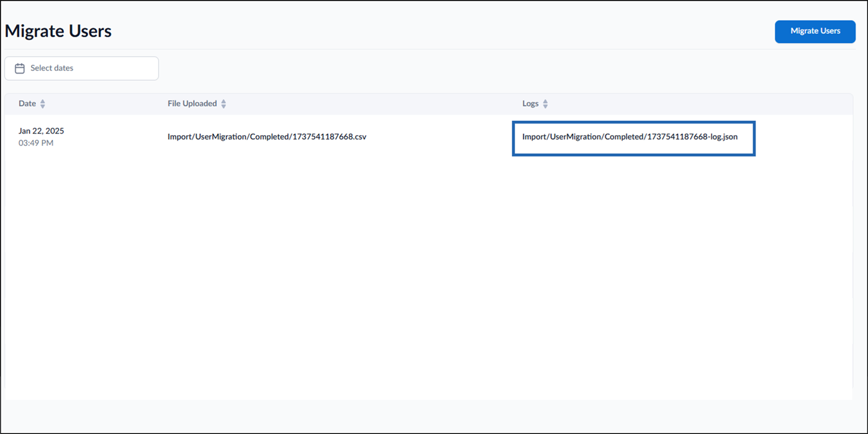This screenshot has height=434, width=868.
Task: Sort by the Logs column arrows
Action: [545, 104]
